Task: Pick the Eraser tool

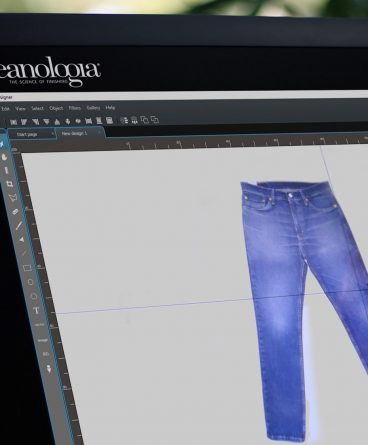Action: (x=15, y=211)
